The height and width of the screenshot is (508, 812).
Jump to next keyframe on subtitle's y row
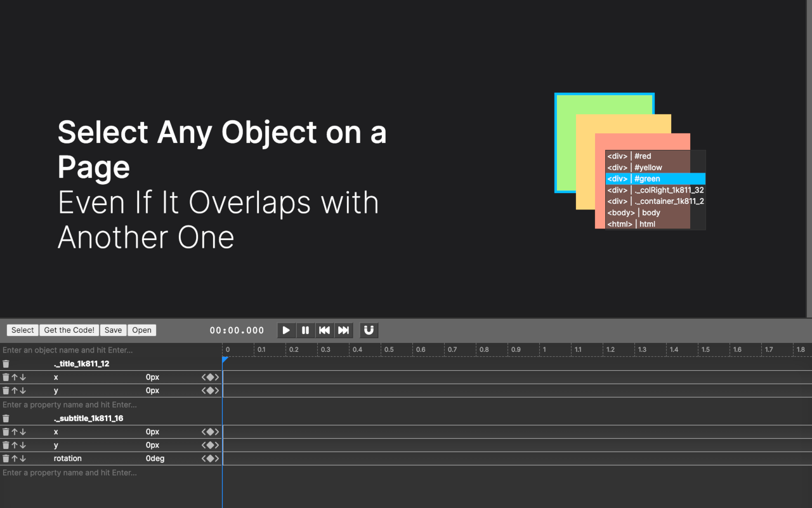[x=217, y=445]
